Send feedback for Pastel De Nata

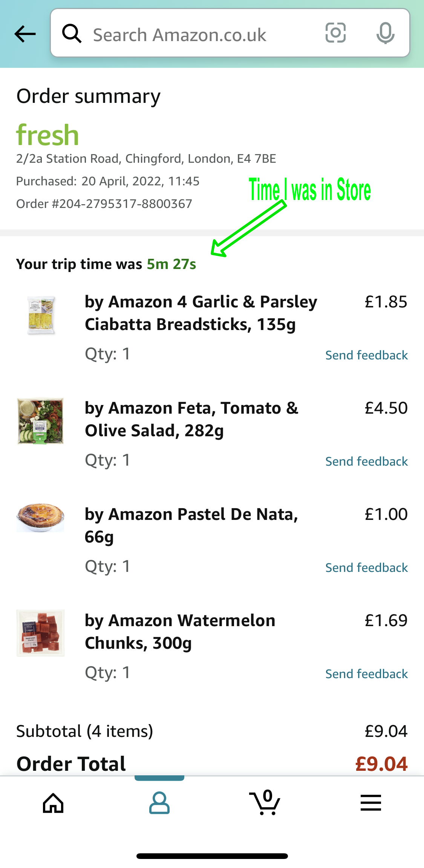366,568
